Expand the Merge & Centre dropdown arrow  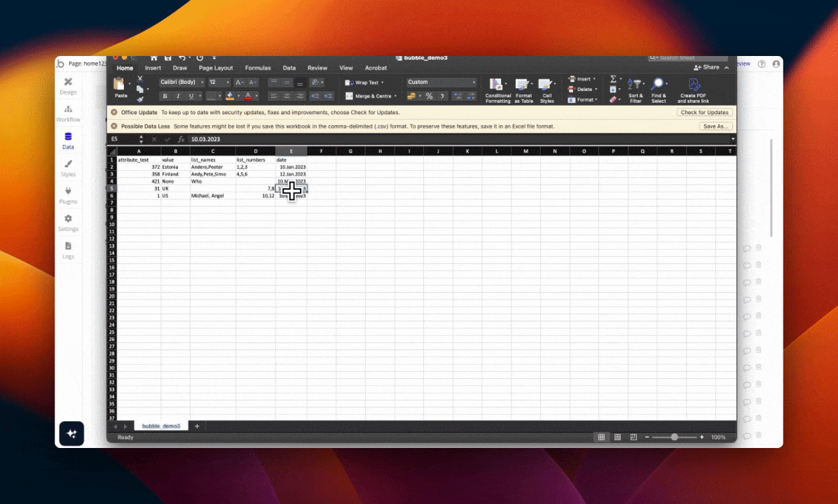pyautogui.click(x=395, y=96)
